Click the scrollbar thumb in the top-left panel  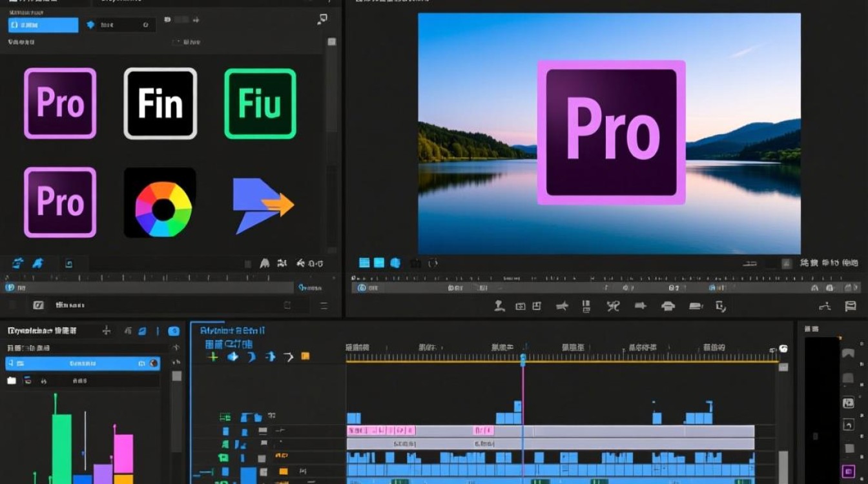331,42
